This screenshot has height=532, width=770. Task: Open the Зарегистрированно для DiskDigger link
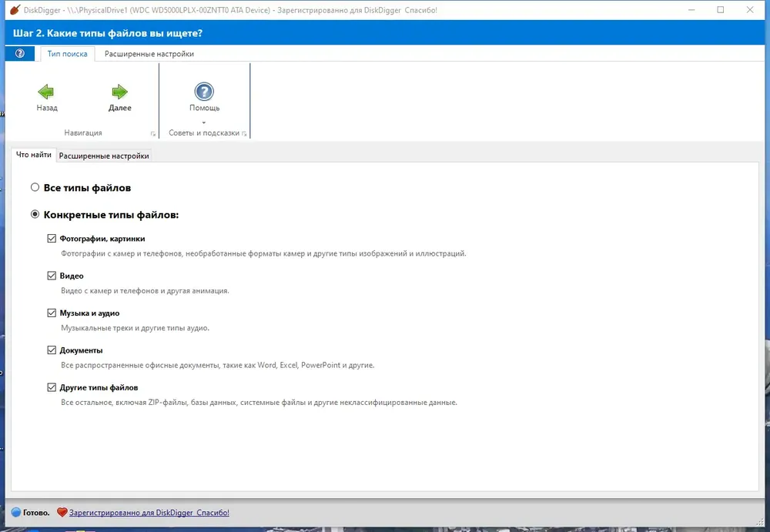[x=149, y=512]
